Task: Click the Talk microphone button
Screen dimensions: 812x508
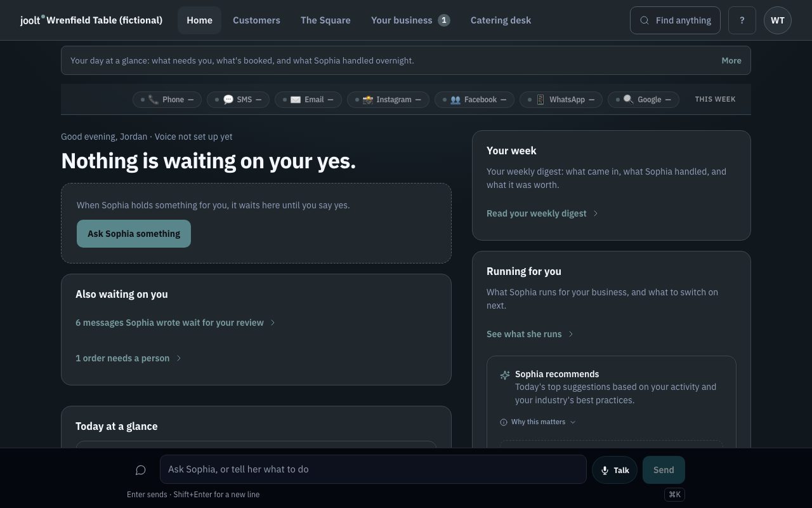Action: click(615, 470)
